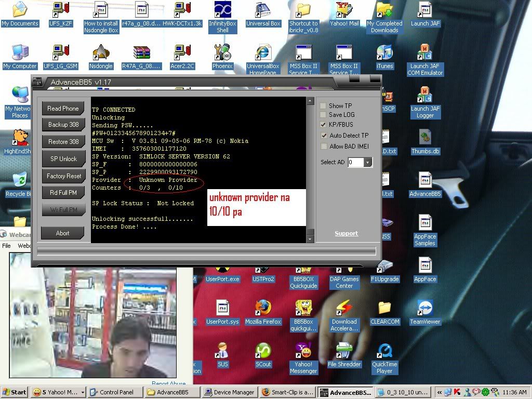Open the QuickTime Player shortcut
The height and width of the screenshot is (399, 532).
tap(384, 358)
